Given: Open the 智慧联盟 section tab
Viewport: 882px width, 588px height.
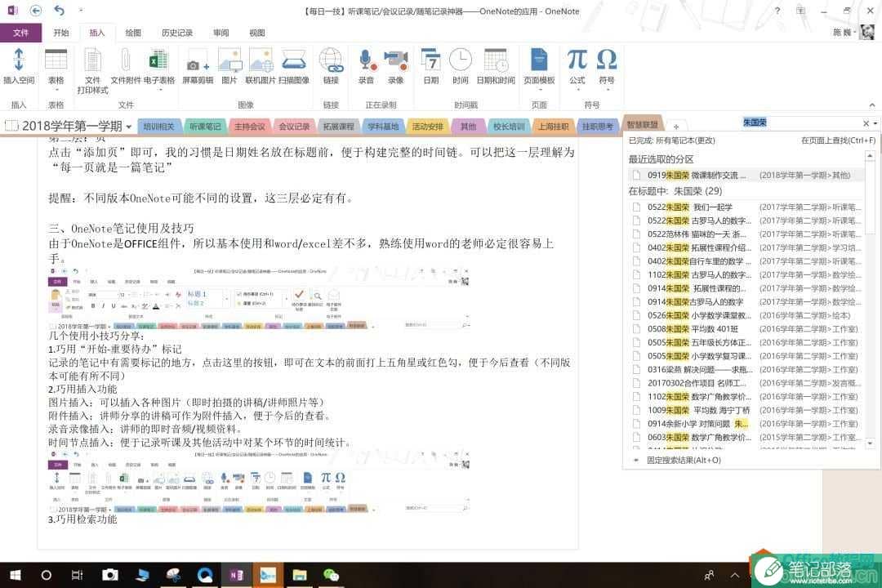Looking at the screenshot, I should (x=643, y=124).
